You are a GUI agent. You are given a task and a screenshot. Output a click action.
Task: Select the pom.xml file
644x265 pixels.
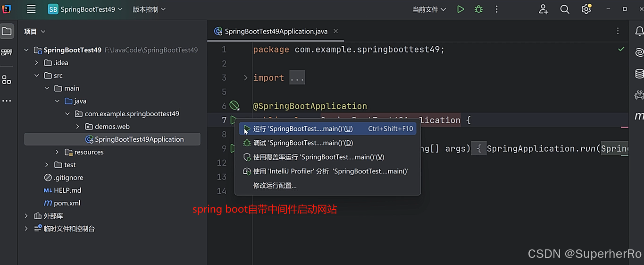pyautogui.click(x=62, y=203)
